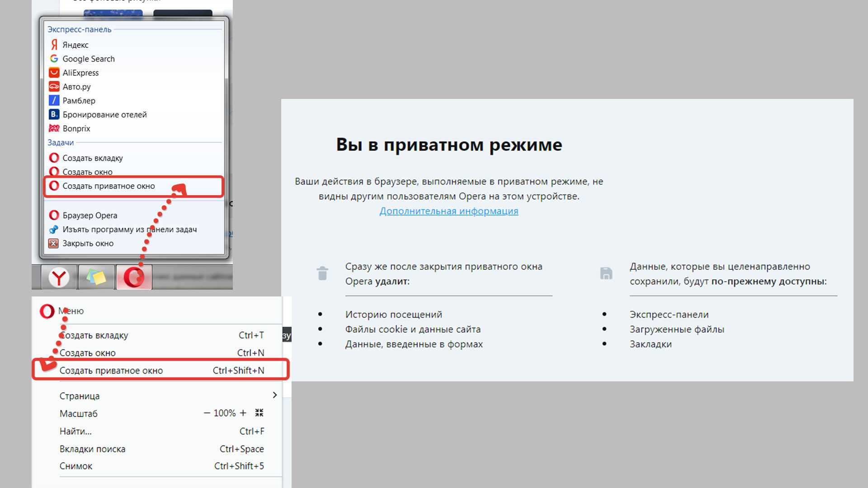Click the Opera browser icon in taskbar

click(x=133, y=277)
